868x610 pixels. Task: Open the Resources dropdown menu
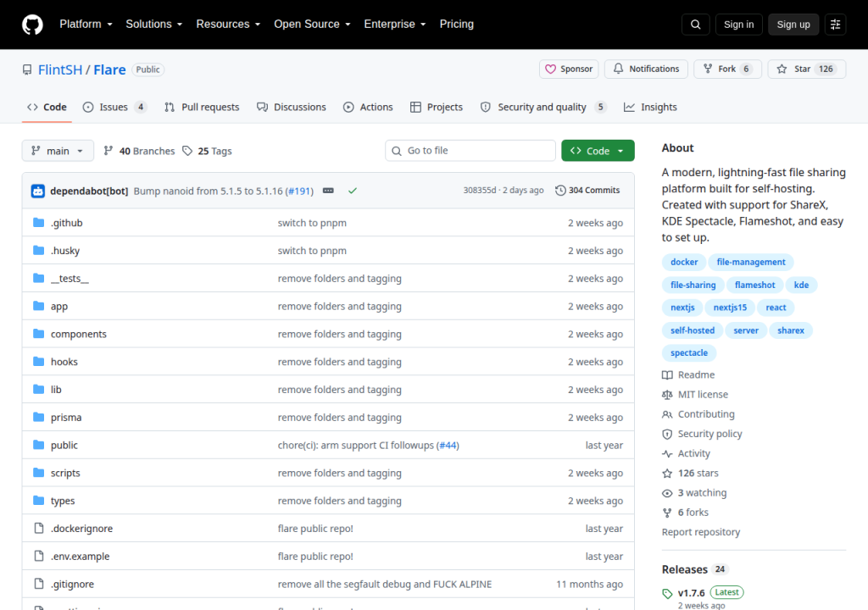pos(228,24)
